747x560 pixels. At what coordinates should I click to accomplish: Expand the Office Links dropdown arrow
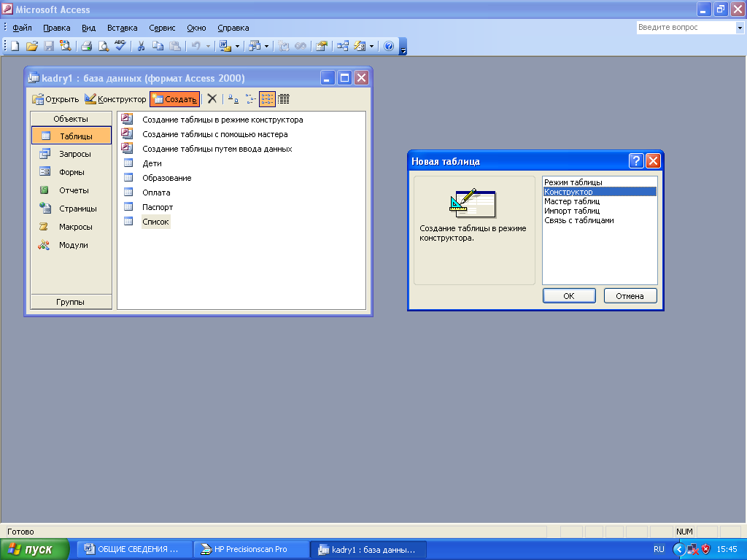click(x=237, y=46)
